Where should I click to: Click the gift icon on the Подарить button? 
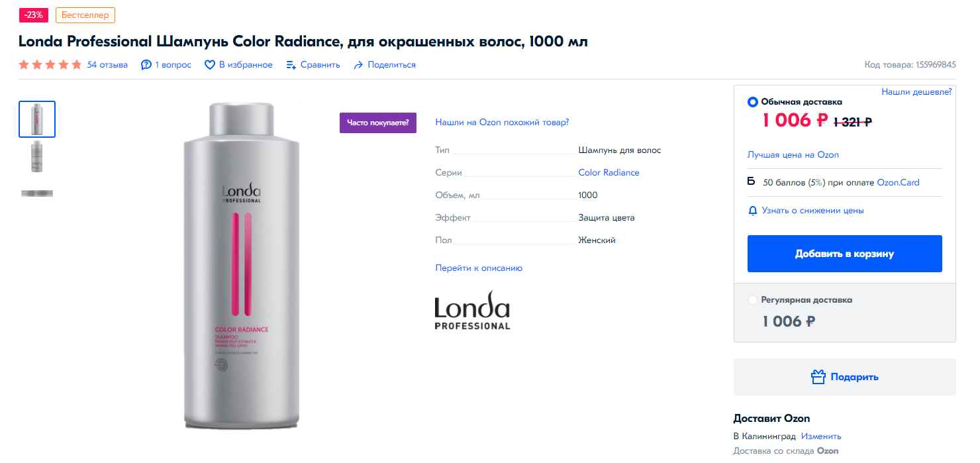818,377
